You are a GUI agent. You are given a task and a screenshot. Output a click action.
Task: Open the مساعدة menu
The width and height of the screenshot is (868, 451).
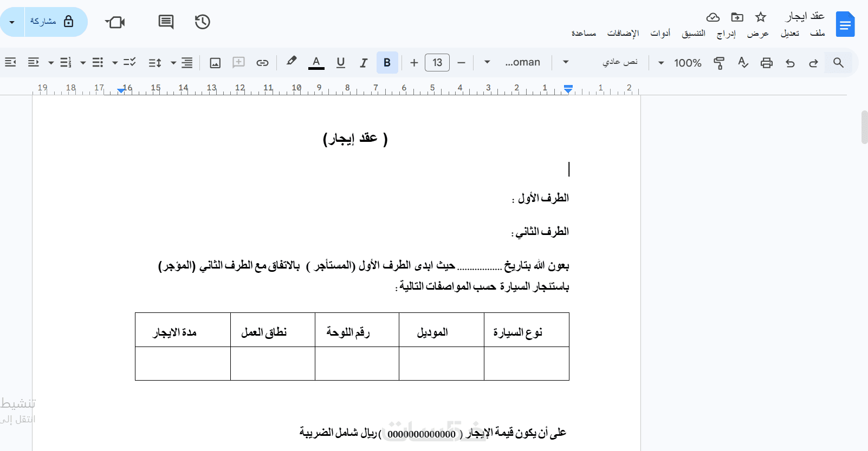coord(584,34)
